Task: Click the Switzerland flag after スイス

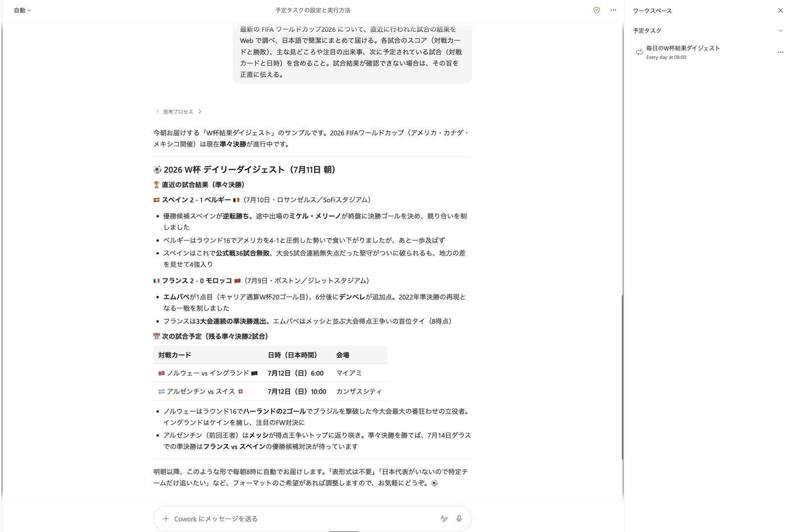Action: (241, 391)
